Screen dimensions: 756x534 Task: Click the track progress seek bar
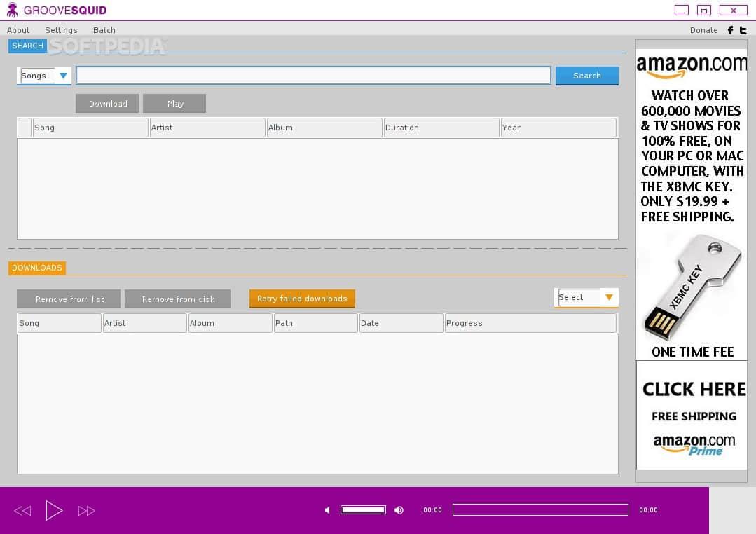pos(539,510)
